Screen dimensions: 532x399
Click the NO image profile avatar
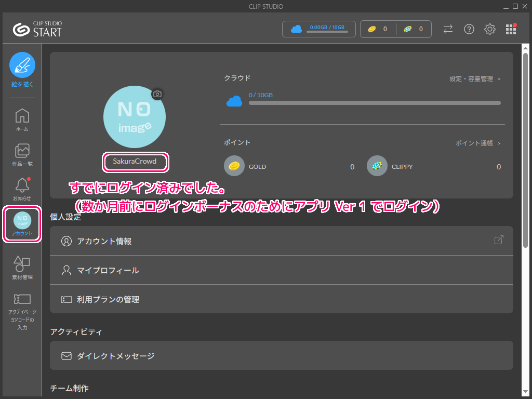(135, 117)
